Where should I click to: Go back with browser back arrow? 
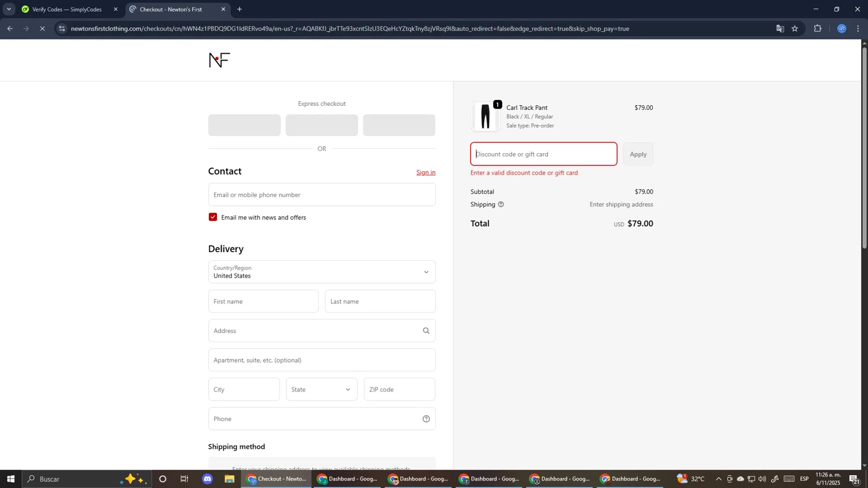[x=10, y=28]
